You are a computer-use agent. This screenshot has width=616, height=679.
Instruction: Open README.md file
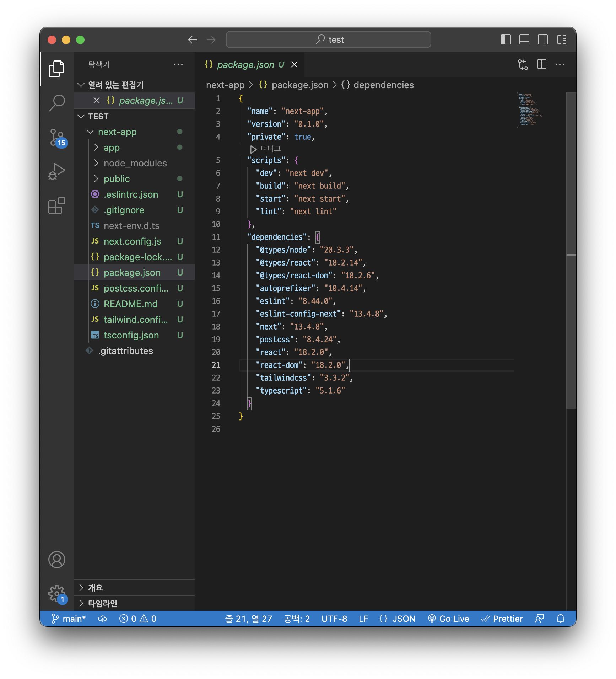[x=134, y=304]
